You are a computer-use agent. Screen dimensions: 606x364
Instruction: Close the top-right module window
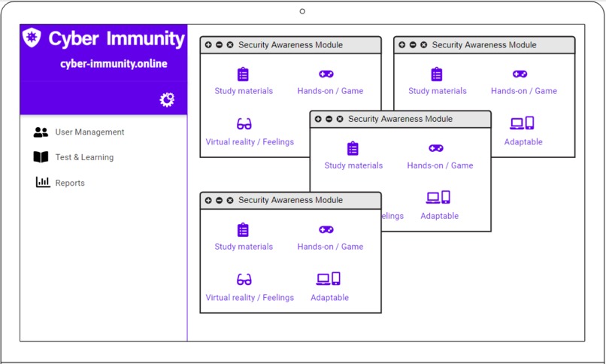click(x=423, y=45)
